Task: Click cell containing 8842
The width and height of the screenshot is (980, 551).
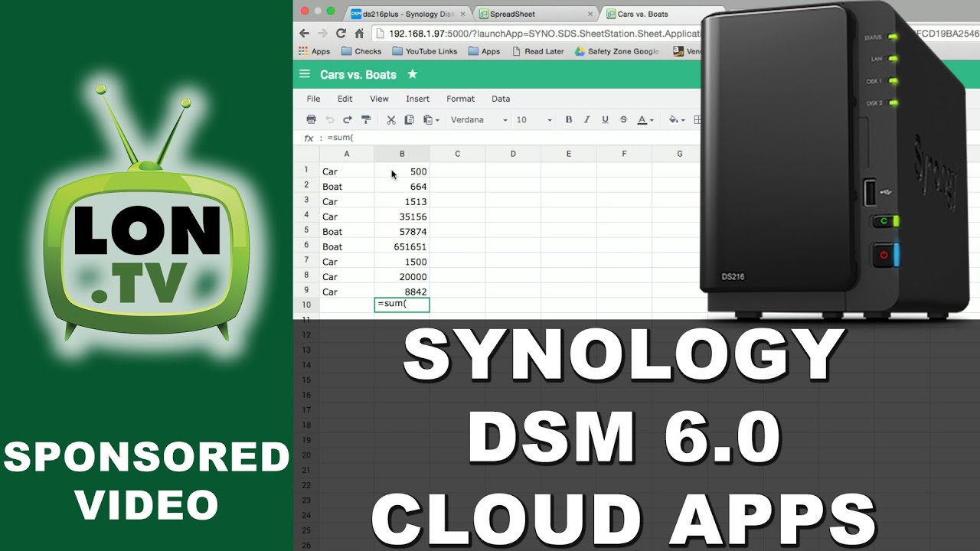Action: (402, 292)
